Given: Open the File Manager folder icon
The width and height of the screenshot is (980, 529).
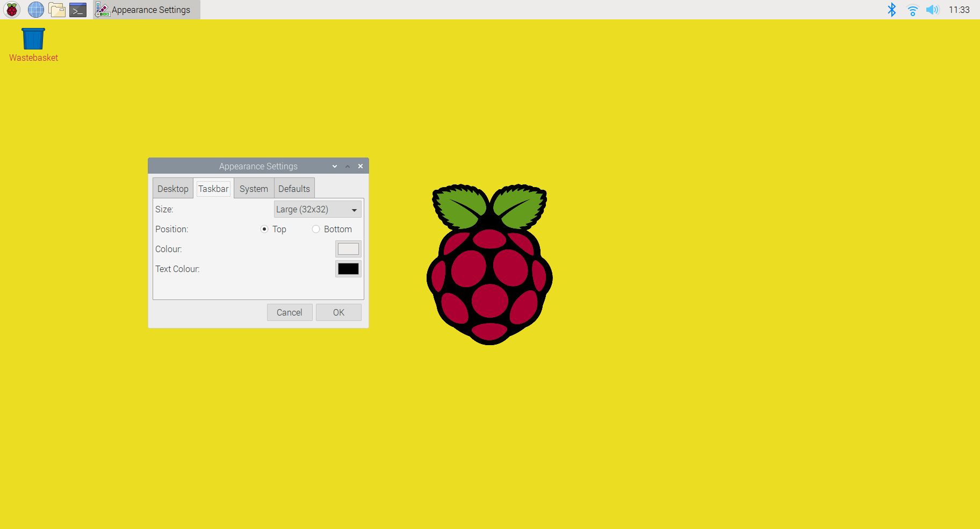Looking at the screenshot, I should (x=57, y=10).
